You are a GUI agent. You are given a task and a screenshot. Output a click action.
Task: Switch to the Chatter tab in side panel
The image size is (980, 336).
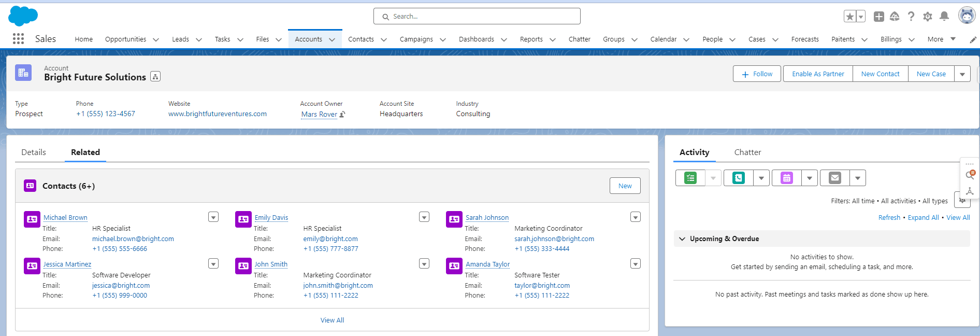(747, 152)
